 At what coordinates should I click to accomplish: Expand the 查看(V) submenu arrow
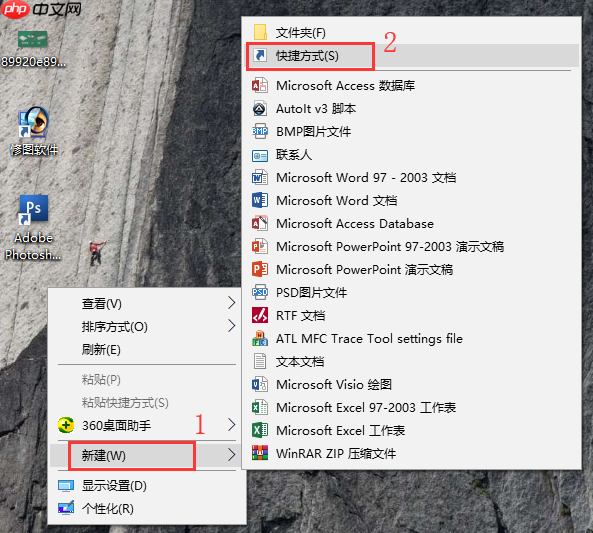pyautogui.click(x=231, y=303)
